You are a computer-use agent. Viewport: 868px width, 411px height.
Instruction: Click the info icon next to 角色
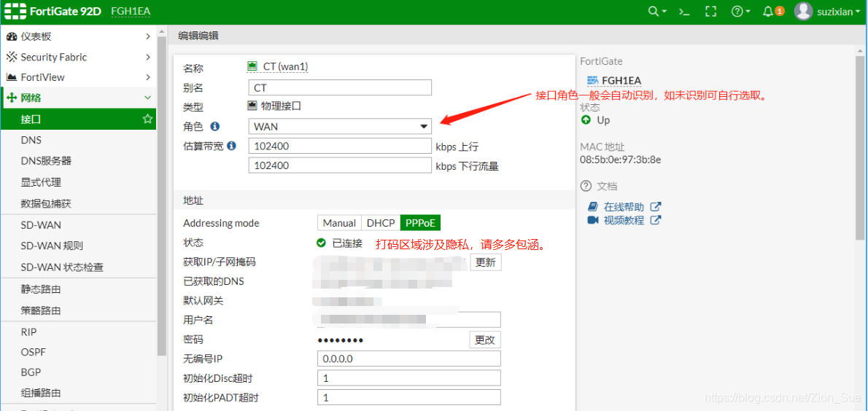click(x=215, y=126)
